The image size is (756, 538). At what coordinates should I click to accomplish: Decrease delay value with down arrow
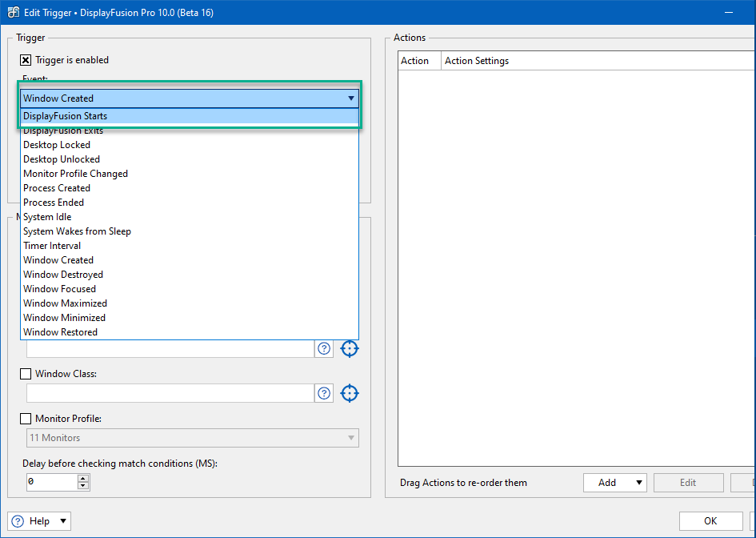tap(83, 486)
